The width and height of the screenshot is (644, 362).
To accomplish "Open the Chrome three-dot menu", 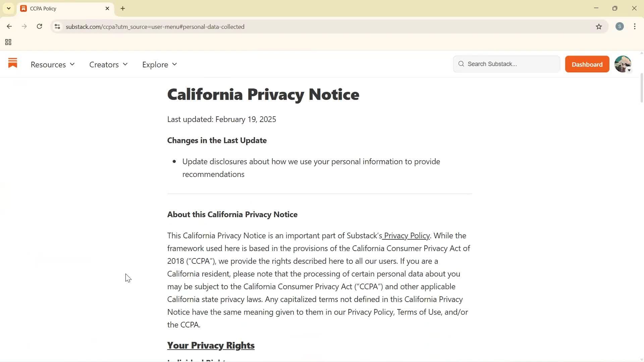I will pyautogui.click(x=635, y=26).
